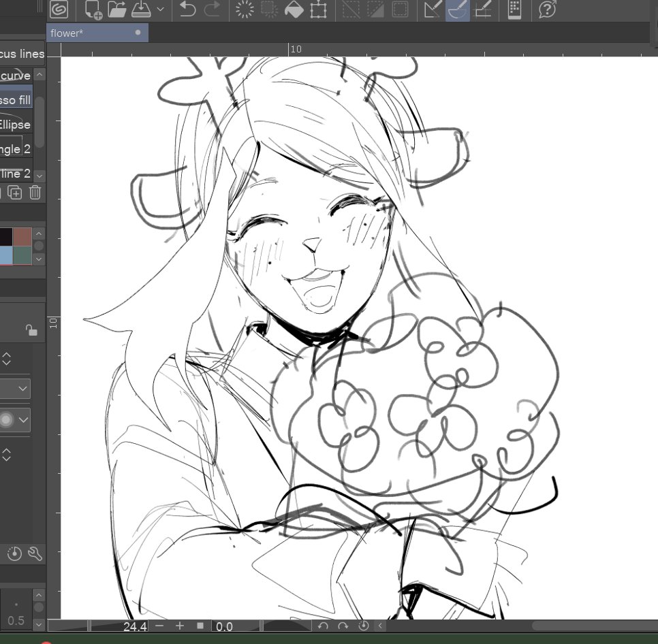The image size is (658, 644).
Task: Click the 0.0 rotation angle field
Action: [x=234, y=626]
